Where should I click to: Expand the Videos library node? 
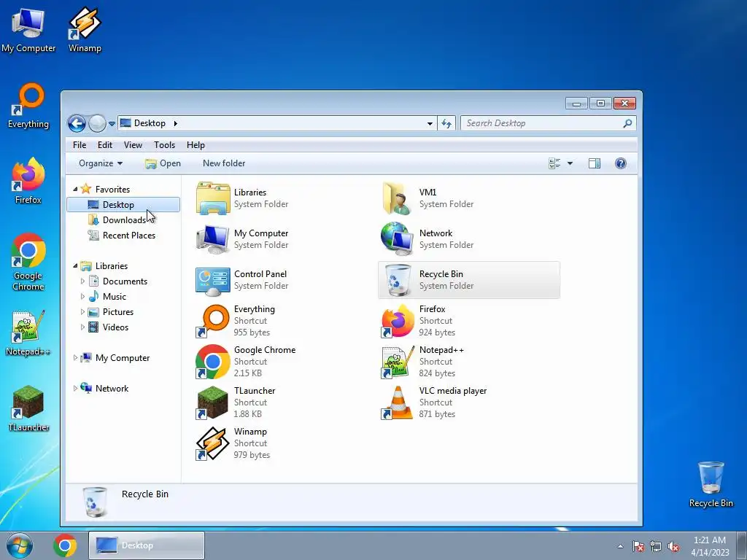82,327
